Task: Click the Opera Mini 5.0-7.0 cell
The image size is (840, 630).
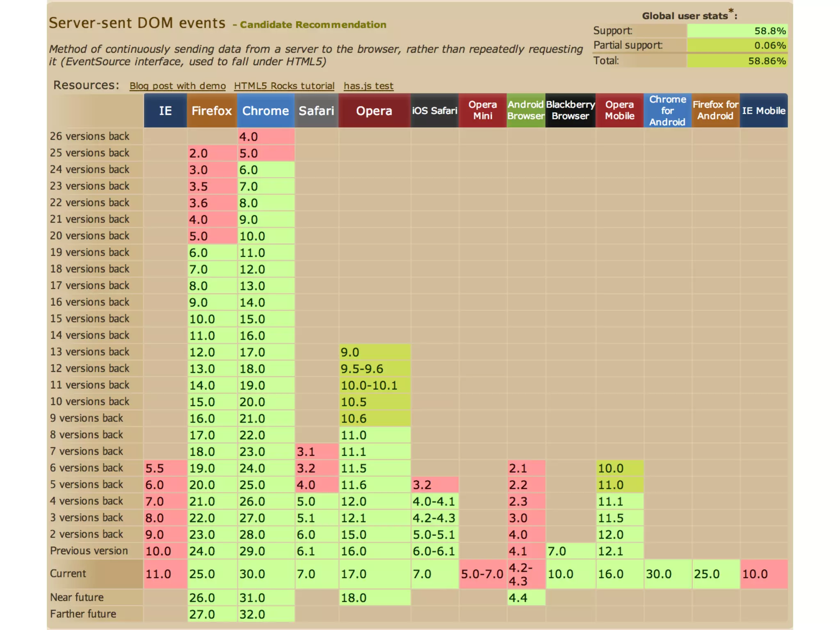Action: pos(482,574)
